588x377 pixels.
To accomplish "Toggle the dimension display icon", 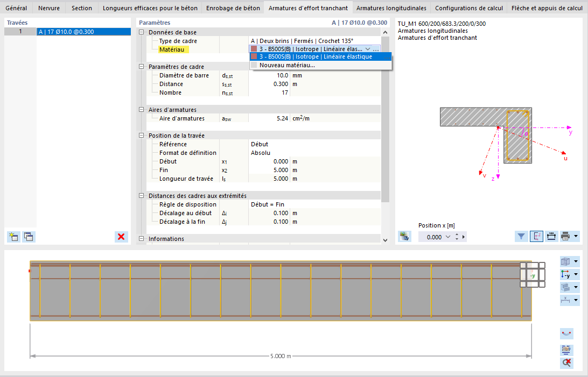I will [551, 236].
